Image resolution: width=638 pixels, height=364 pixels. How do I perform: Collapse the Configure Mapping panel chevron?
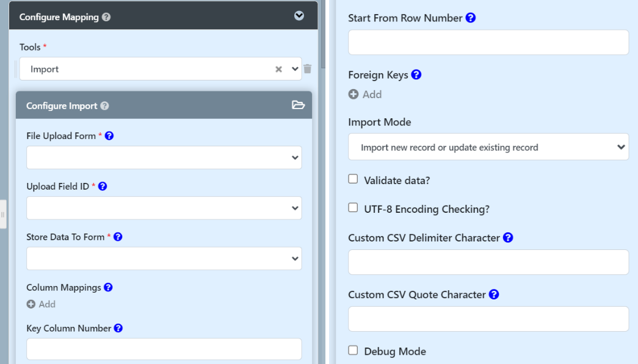(299, 16)
